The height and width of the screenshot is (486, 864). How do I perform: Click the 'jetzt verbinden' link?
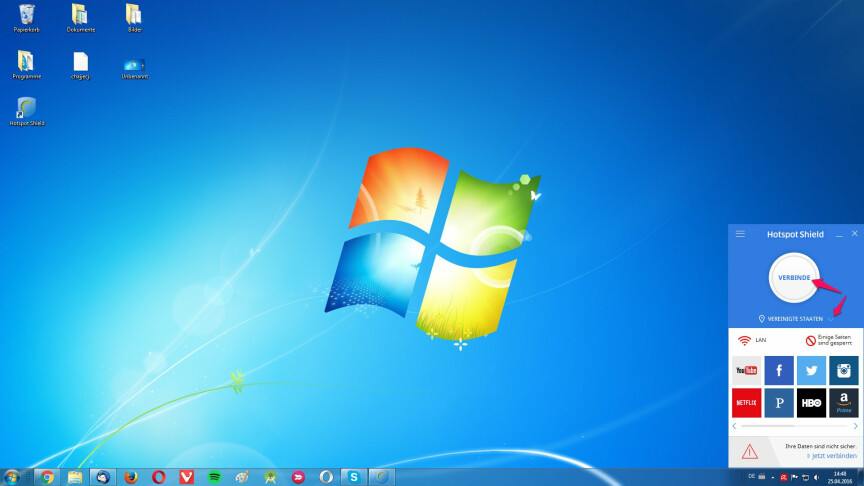tap(834, 456)
